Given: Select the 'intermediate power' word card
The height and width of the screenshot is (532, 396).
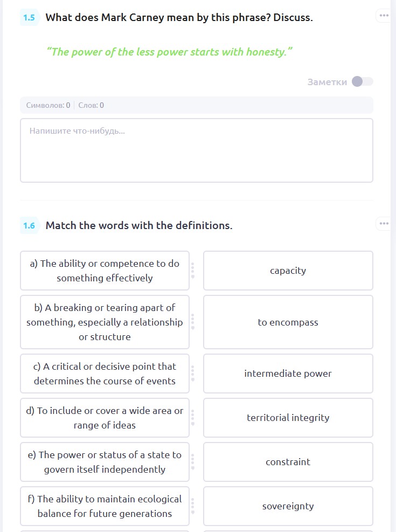Looking at the screenshot, I should [288, 374].
